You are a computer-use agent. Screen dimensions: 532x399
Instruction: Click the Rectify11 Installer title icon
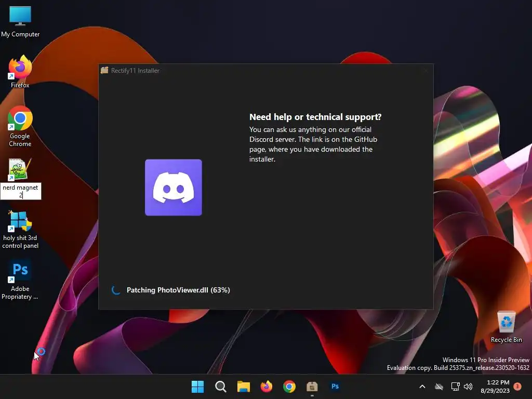click(x=104, y=70)
